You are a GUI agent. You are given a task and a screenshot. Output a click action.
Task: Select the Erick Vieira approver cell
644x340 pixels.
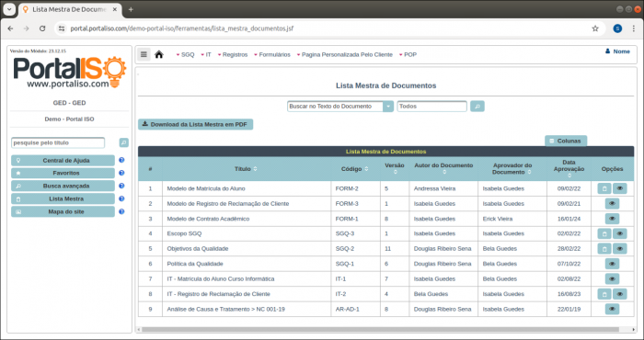(512, 219)
